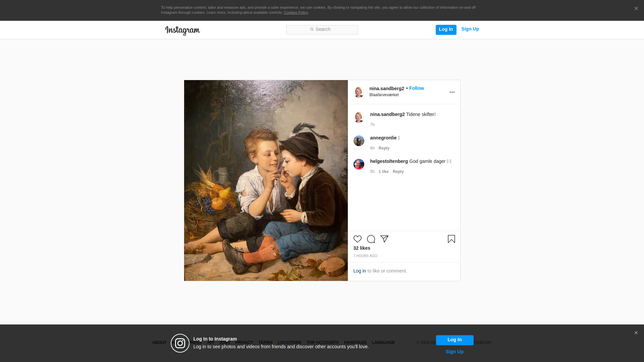The image size is (644, 362).
Task: Open HASHTAGS footer link
Action: pos(355,343)
